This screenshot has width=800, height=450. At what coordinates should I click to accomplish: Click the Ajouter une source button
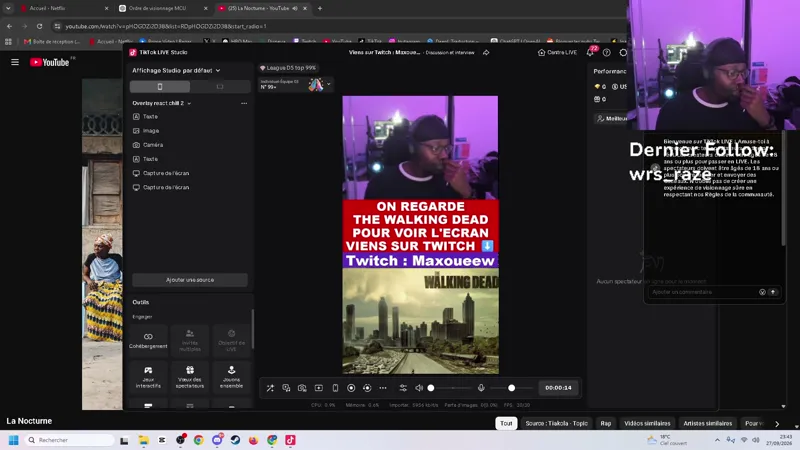coord(190,280)
